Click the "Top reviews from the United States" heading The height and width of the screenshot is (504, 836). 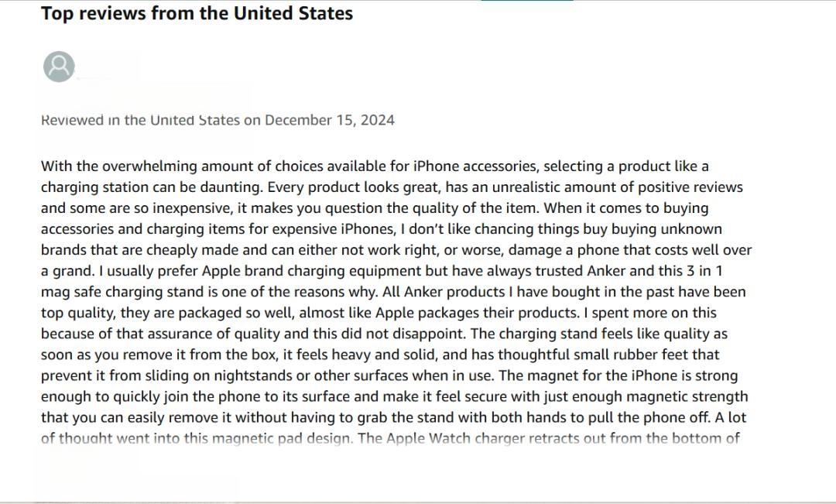pos(197,13)
